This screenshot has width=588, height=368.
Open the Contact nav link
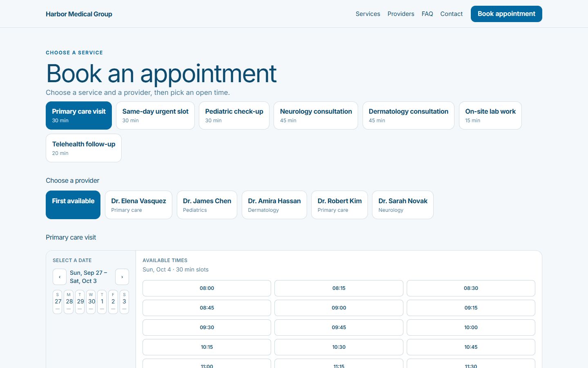(x=452, y=14)
